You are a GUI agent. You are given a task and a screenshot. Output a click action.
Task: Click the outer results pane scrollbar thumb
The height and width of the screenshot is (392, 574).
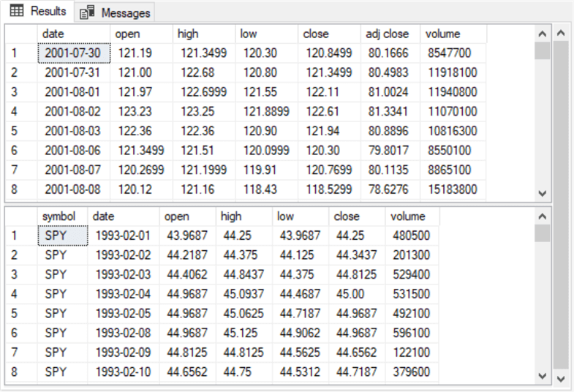tap(561, 205)
